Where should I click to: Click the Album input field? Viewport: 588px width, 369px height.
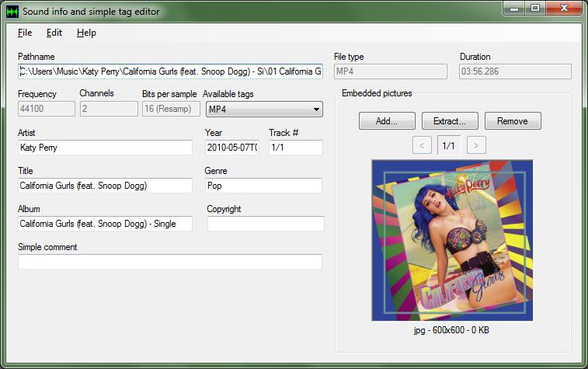105,224
